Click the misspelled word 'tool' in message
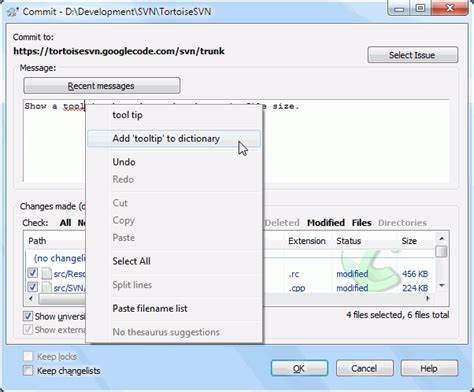 coord(74,107)
